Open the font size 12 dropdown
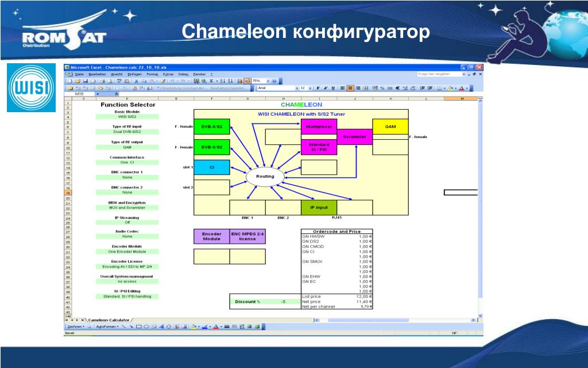The image size is (588, 368). pos(310,88)
